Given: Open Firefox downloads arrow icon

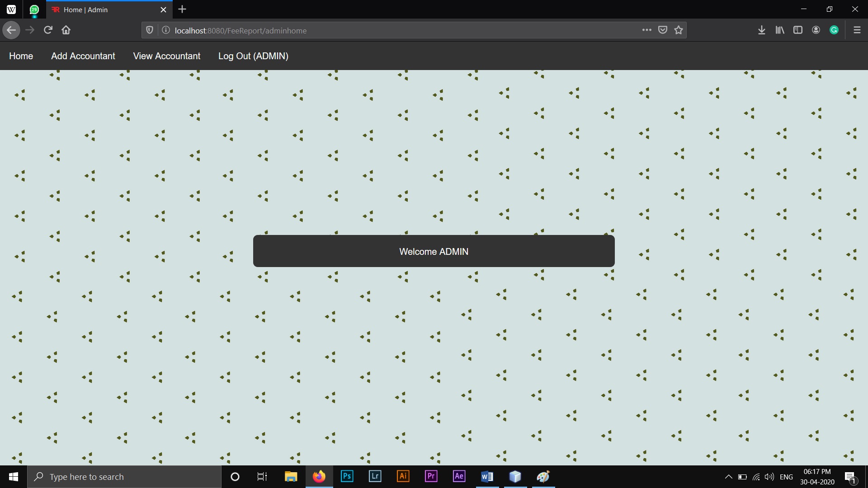Looking at the screenshot, I should coord(761,30).
